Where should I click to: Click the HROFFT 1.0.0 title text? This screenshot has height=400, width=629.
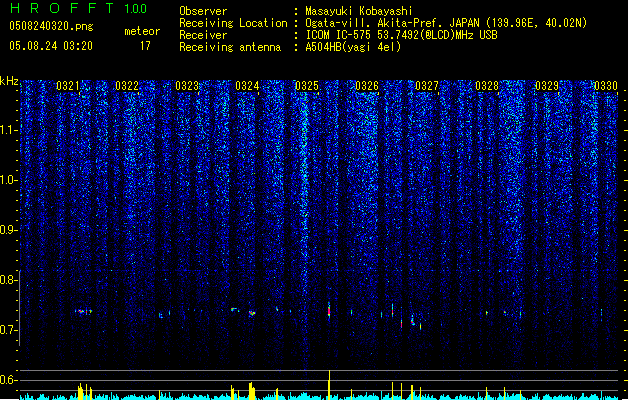(x=78, y=8)
